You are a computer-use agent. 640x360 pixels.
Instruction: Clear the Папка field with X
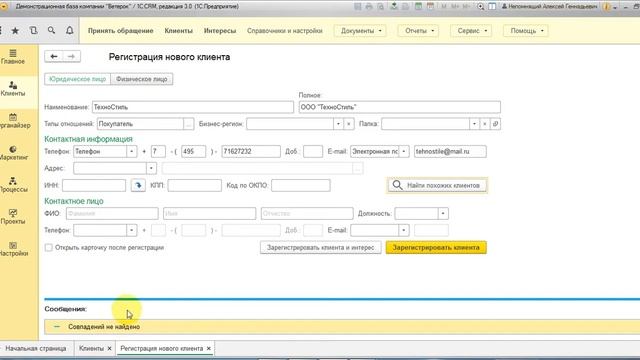484,124
